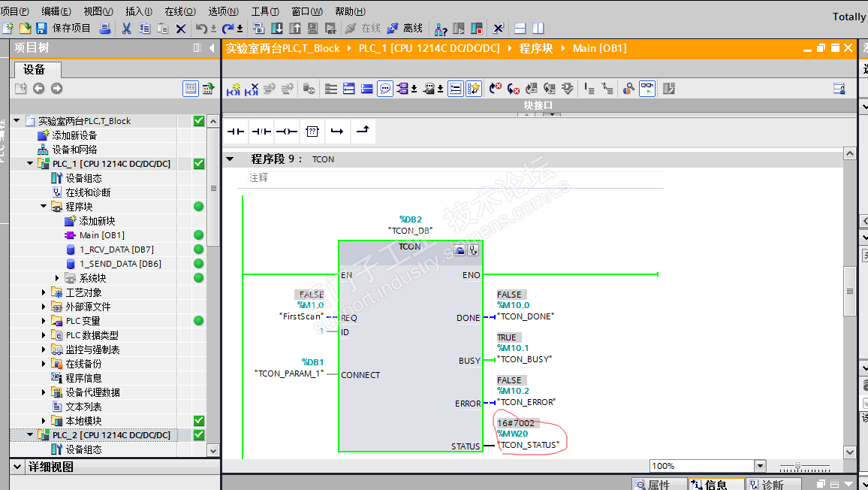The image size is (868, 490).
Task: Split editor space vertically
Action: (538, 29)
